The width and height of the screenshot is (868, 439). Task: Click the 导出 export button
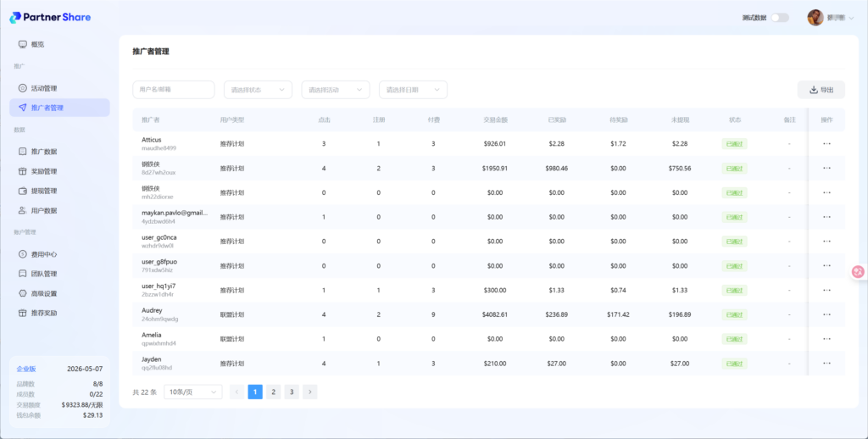click(x=821, y=90)
